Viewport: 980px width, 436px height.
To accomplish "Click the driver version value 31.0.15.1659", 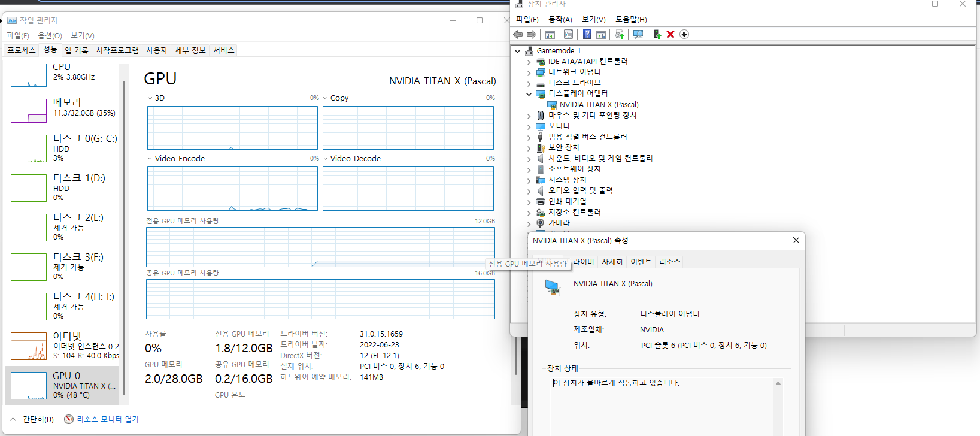I will (381, 334).
